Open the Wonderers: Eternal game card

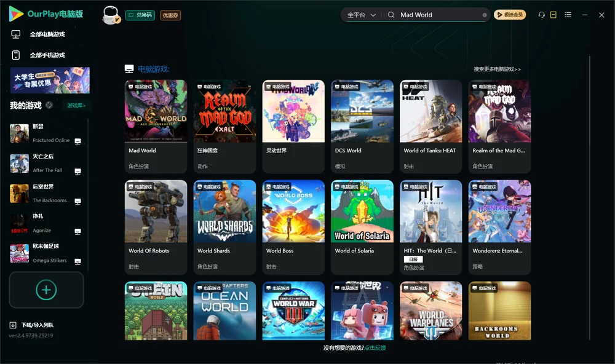[x=499, y=227]
